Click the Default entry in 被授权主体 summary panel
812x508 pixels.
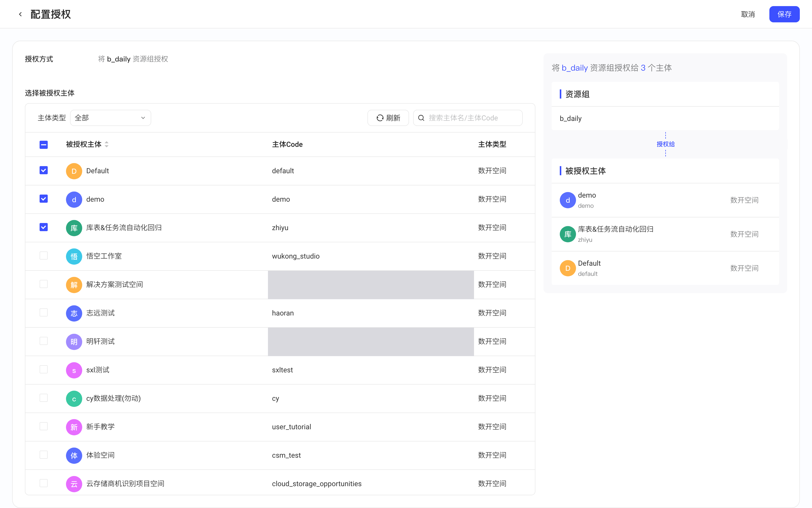[665, 268]
